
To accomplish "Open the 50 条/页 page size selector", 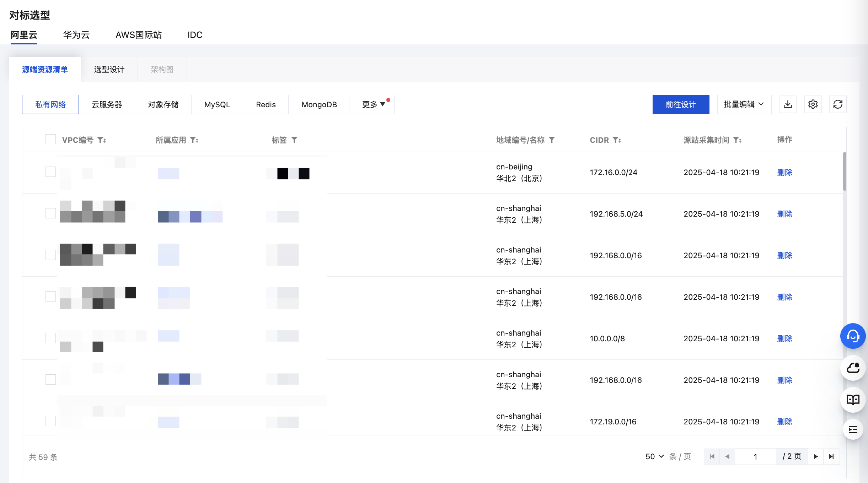I will pyautogui.click(x=654, y=457).
